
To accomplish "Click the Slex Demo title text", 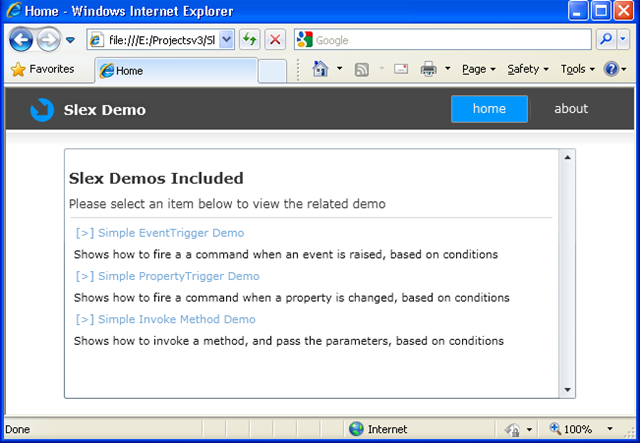I will click(104, 110).
